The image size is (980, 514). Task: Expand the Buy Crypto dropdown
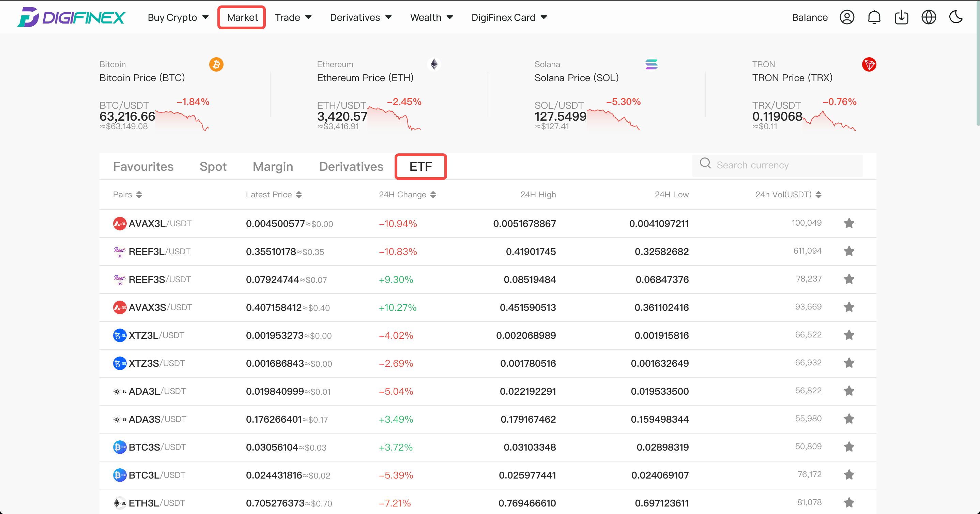[x=178, y=17]
